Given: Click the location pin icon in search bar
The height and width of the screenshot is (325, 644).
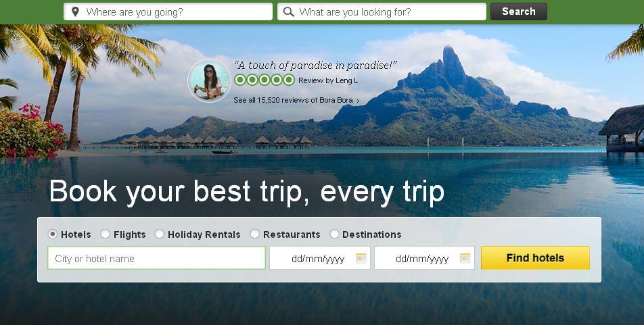Looking at the screenshot, I should [x=75, y=12].
